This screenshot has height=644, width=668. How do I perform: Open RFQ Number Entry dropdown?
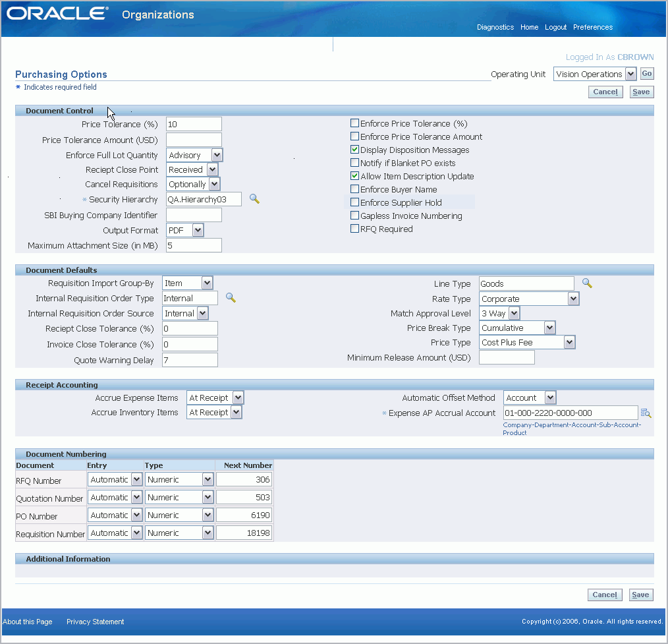coord(115,479)
